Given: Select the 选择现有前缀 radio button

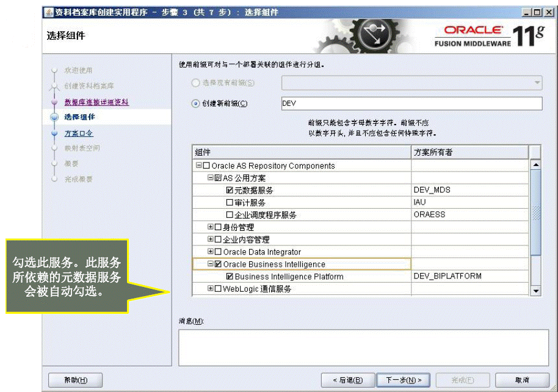Looking at the screenshot, I should [195, 83].
